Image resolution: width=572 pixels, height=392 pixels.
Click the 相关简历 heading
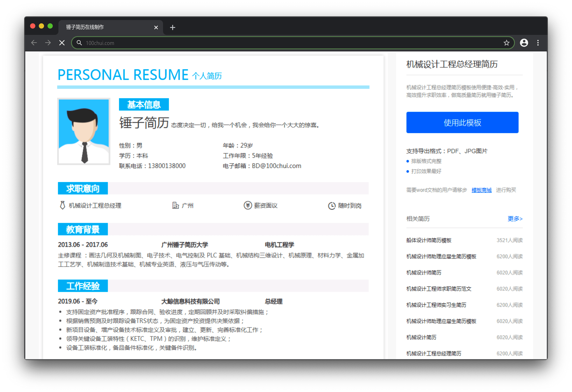pos(418,219)
